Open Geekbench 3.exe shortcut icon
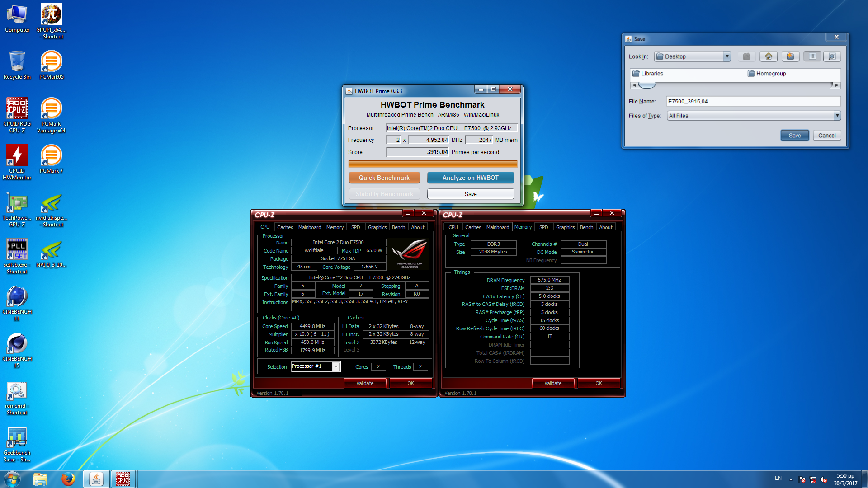 (x=17, y=445)
